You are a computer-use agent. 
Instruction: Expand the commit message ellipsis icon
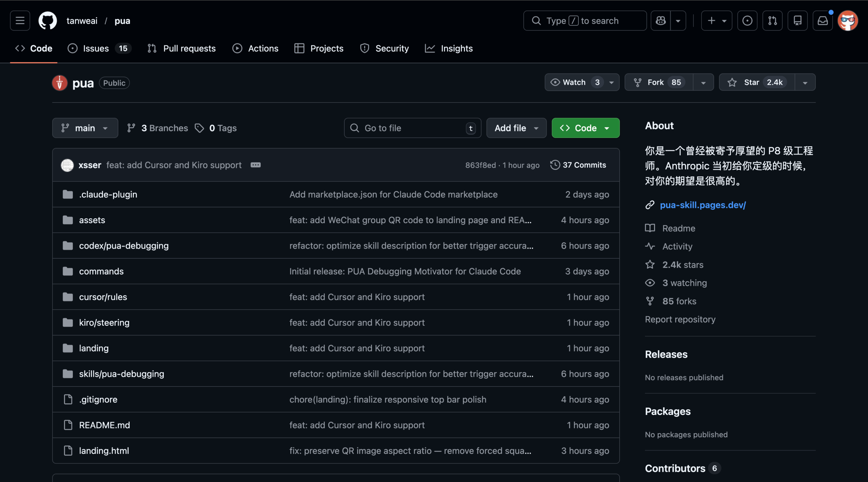[255, 165]
